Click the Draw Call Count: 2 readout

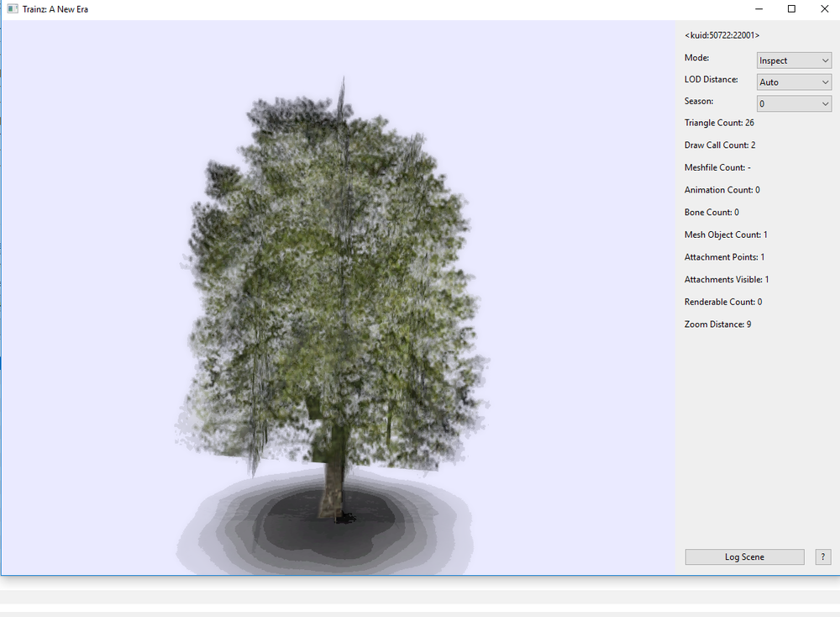(720, 145)
